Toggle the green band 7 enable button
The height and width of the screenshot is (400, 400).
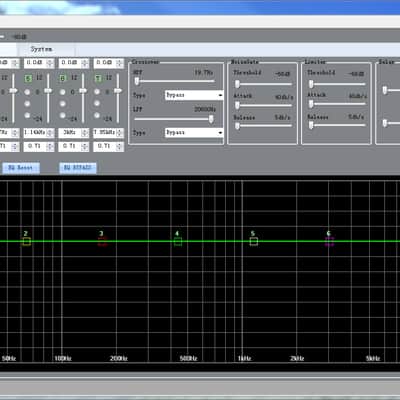point(98,78)
